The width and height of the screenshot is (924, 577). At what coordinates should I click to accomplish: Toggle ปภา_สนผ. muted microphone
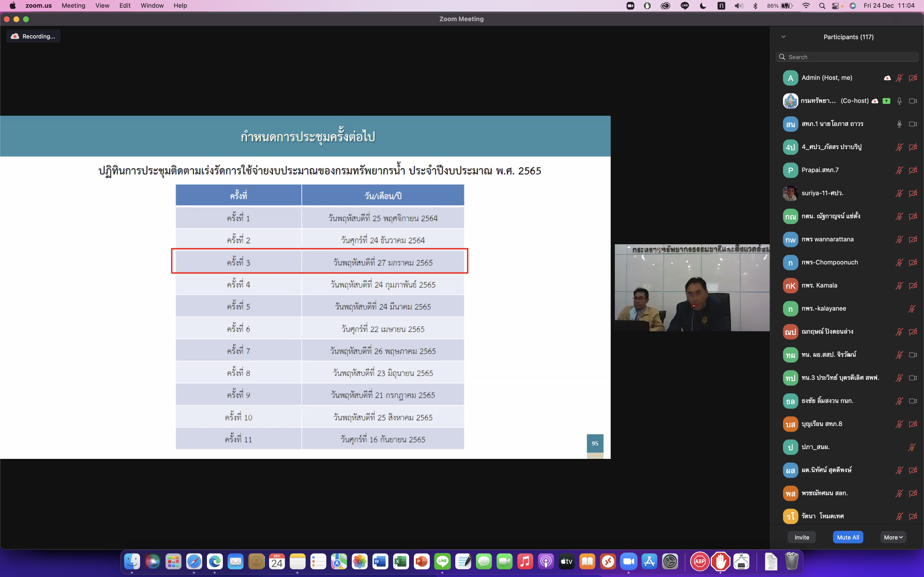point(911,447)
